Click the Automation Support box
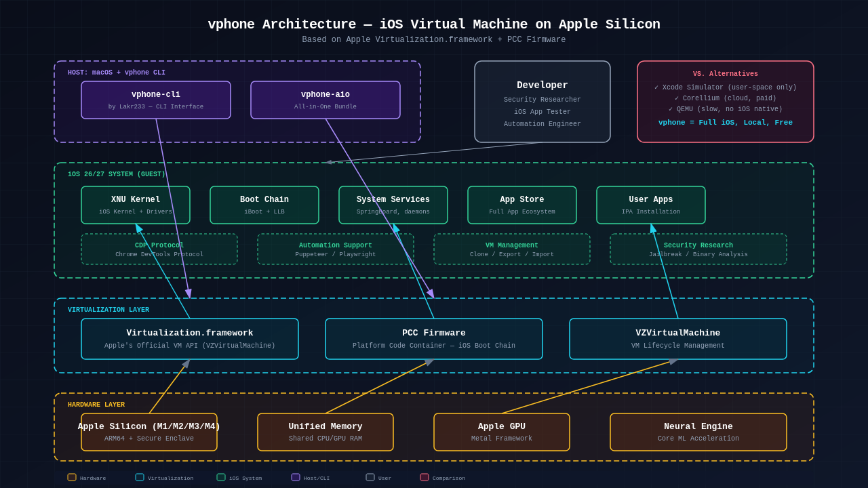Image resolution: width=868 pixels, height=488 pixels. pyautogui.click(x=336, y=249)
